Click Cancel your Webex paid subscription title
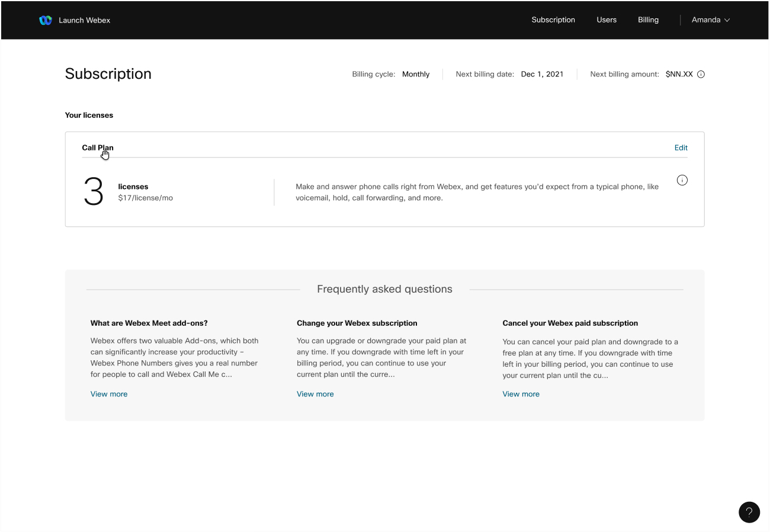This screenshot has height=532, width=770. pos(570,323)
